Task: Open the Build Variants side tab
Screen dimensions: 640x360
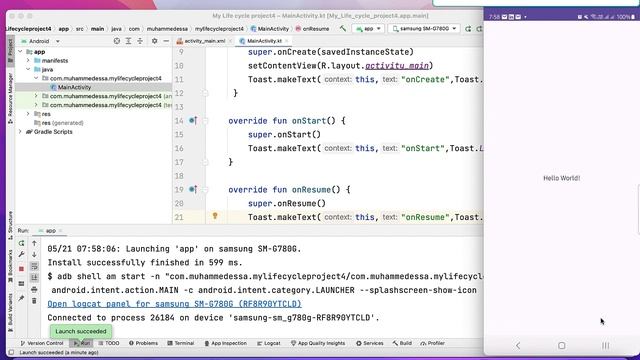Action: click(11, 312)
